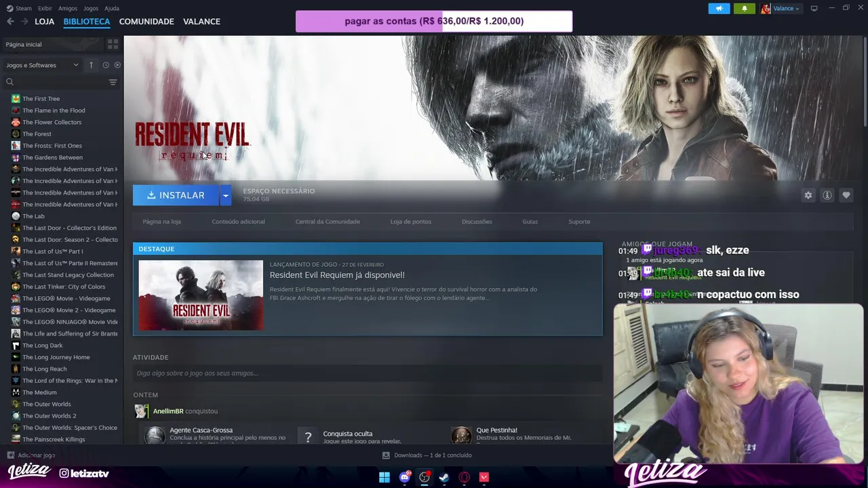
Task: Open the announcements megaphone button
Action: [x=719, y=8]
